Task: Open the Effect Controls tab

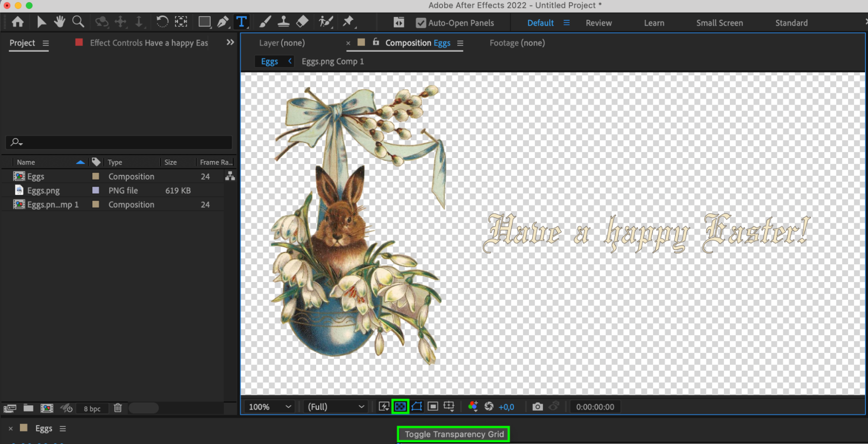Action: point(149,43)
